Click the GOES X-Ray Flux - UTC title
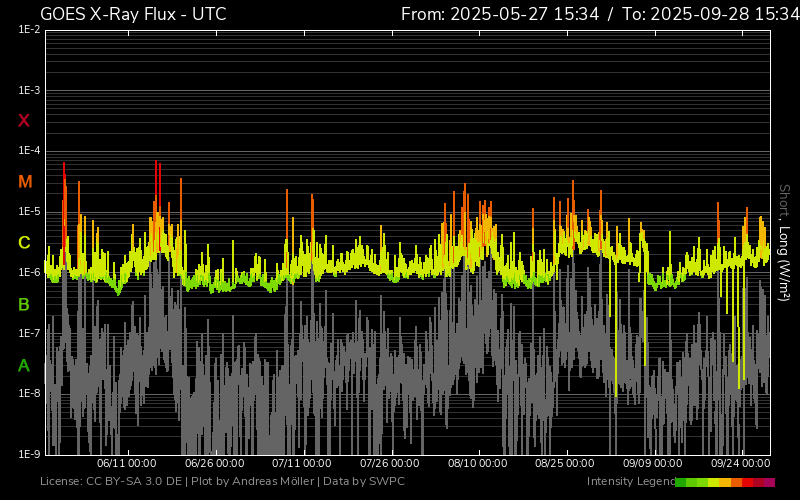Viewport: 800px width, 500px height. (x=133, y=14)
